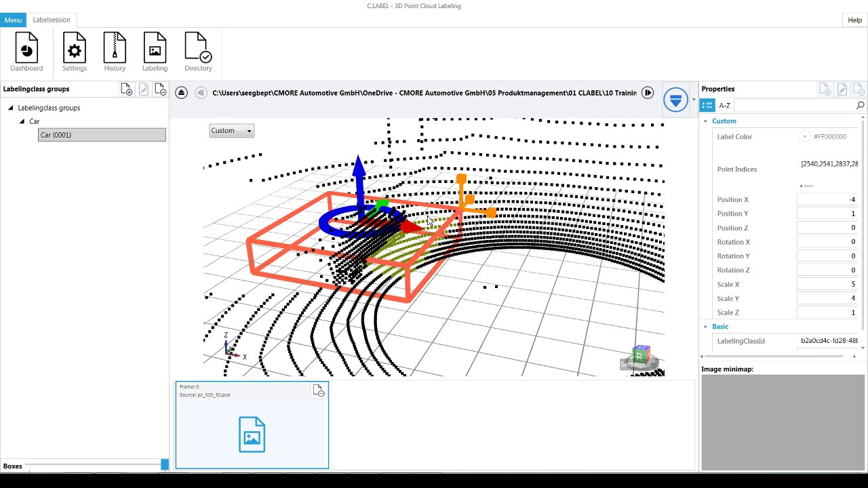The image size is (868, 488).
Task: Collapse the Labelingclass groups tree root
Action: click(11, 108)
